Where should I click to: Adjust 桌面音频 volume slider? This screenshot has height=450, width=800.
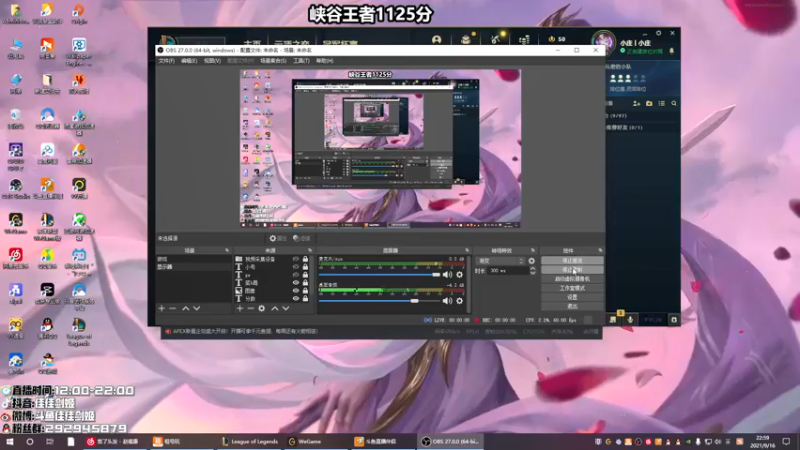click(379, 301)
